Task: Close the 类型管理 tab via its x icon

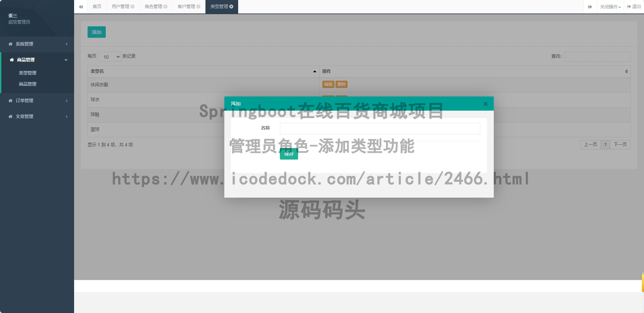Action: tap(231, 6)
